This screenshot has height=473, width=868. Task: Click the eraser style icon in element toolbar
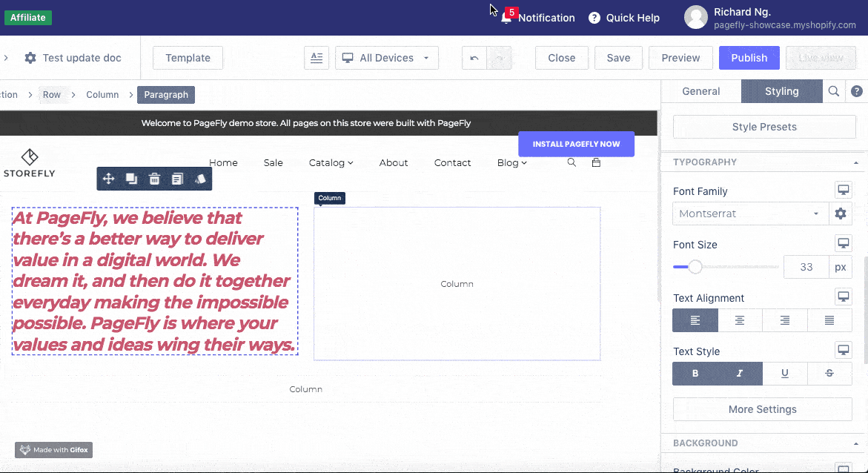(200, 179)
